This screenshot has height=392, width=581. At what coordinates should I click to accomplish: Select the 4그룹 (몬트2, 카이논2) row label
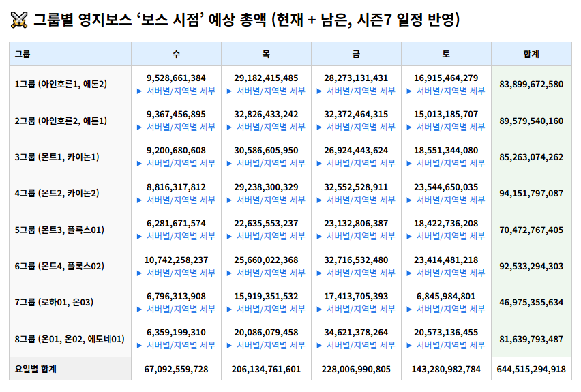click(x=57, y=193)
